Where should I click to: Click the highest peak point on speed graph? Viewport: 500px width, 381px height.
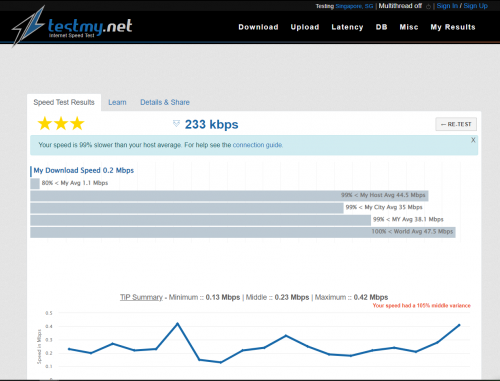(177, 323)
